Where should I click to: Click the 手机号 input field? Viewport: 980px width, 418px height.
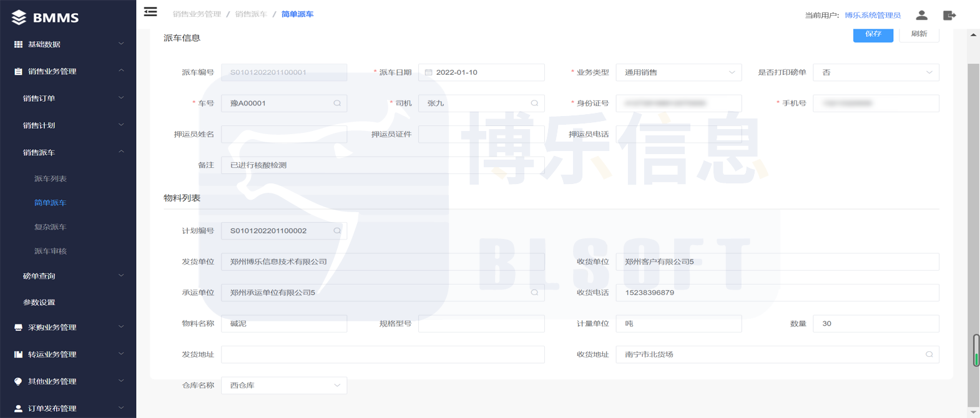876,103
